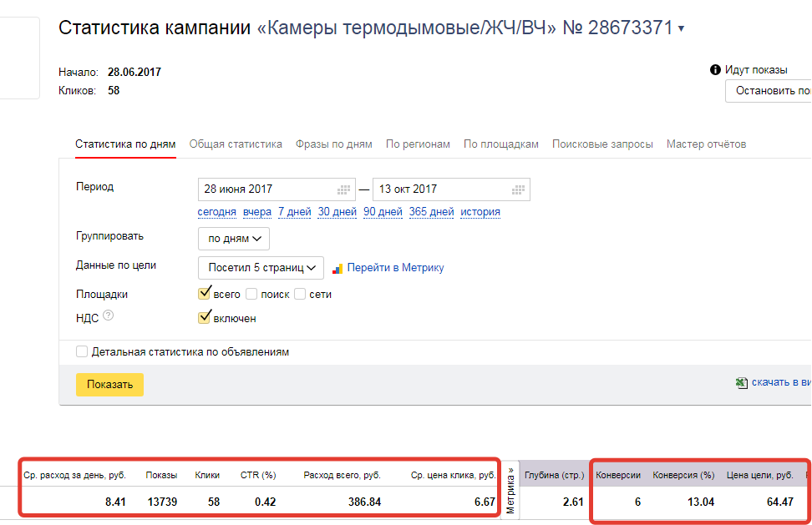Screen dimensions: 812x525
Task: Click the сегодня period link
Action: click(x=217, y=212)
